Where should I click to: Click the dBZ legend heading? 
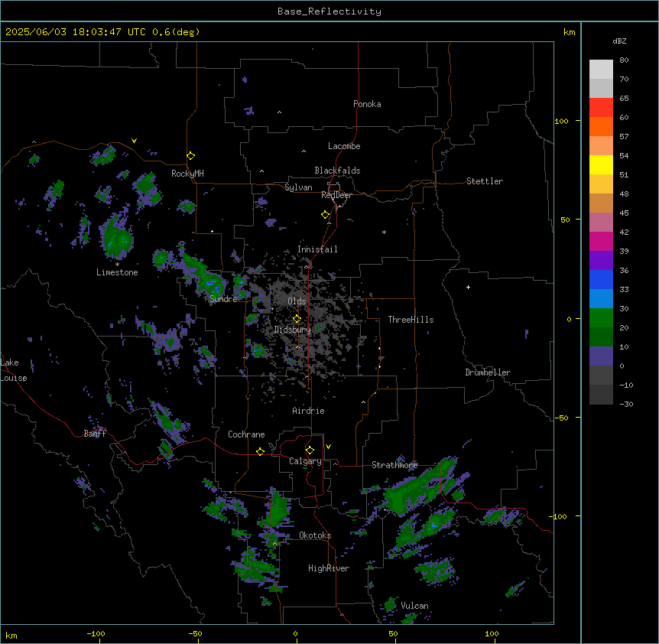click(x=619, y=41)
